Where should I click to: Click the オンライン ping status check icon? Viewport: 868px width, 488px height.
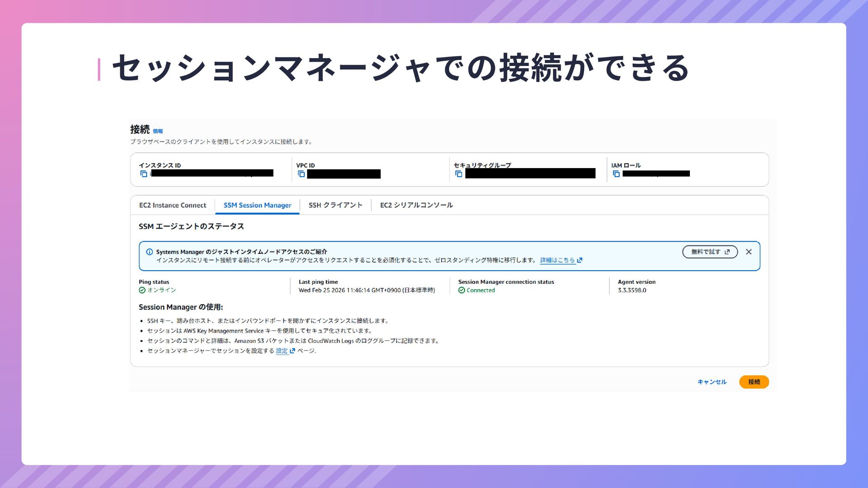click(x=142, y=291)
